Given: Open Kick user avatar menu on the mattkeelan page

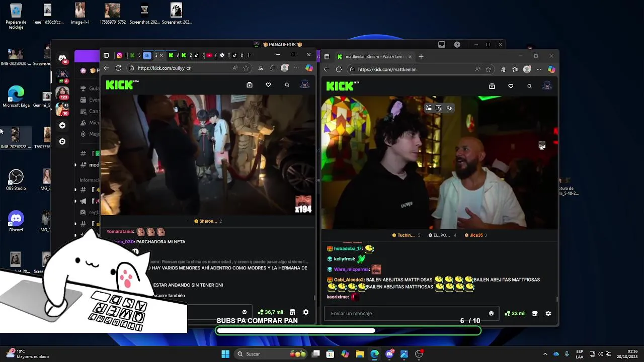Looking at the screenshot, I should click(547, 86).
